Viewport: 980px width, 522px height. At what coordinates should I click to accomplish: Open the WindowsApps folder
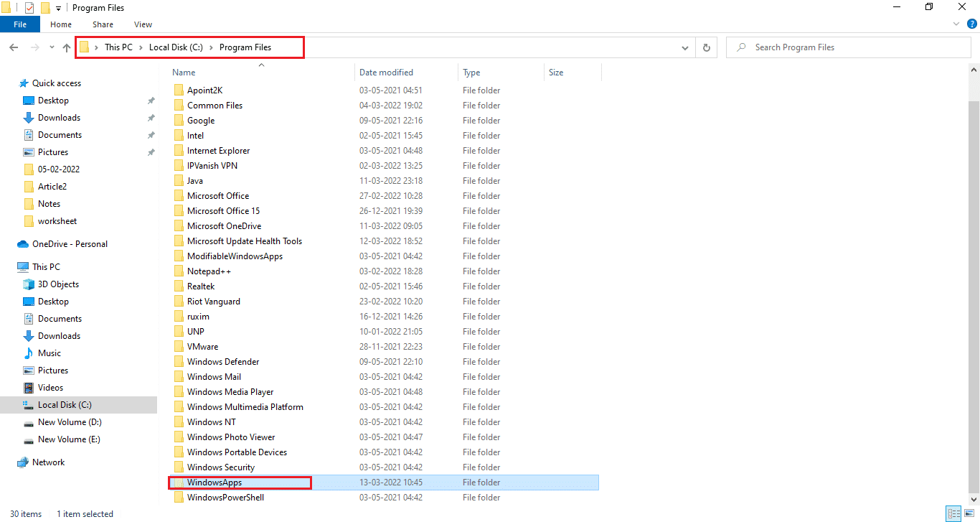coord(213,482)
